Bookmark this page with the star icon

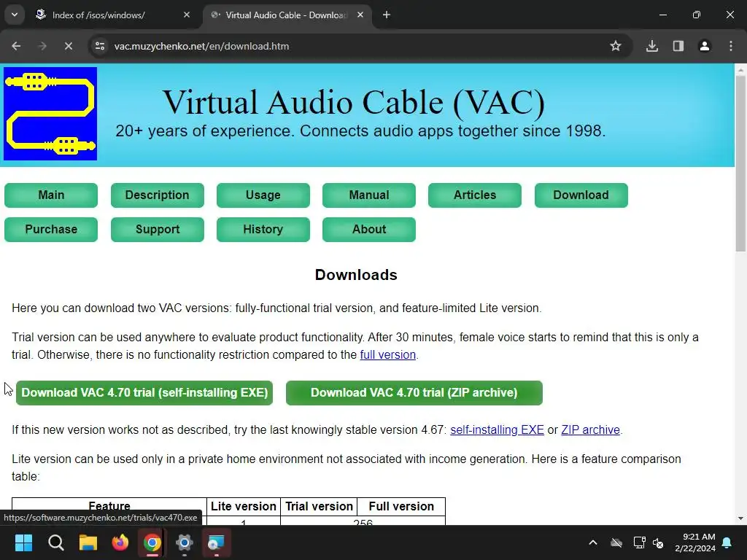[616, 46]
